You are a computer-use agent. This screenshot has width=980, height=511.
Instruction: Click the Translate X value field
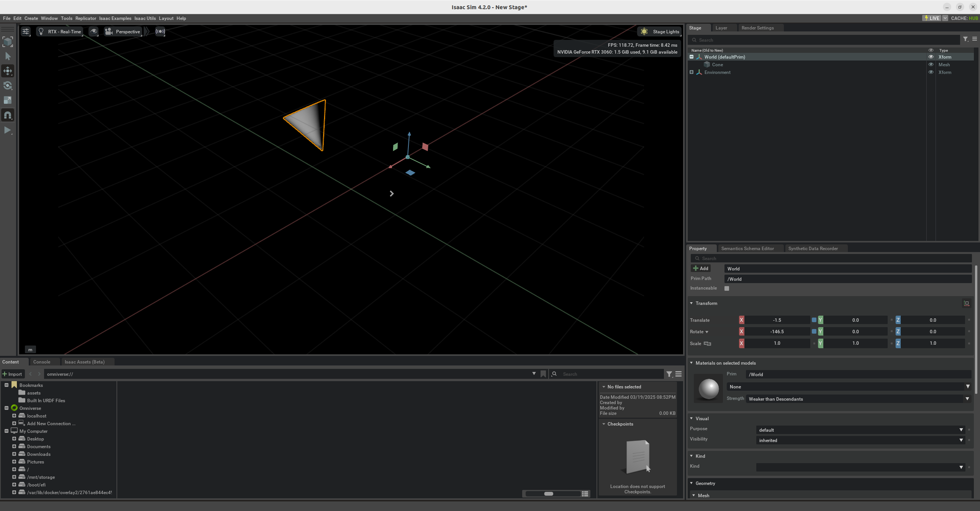coord(777,320)
